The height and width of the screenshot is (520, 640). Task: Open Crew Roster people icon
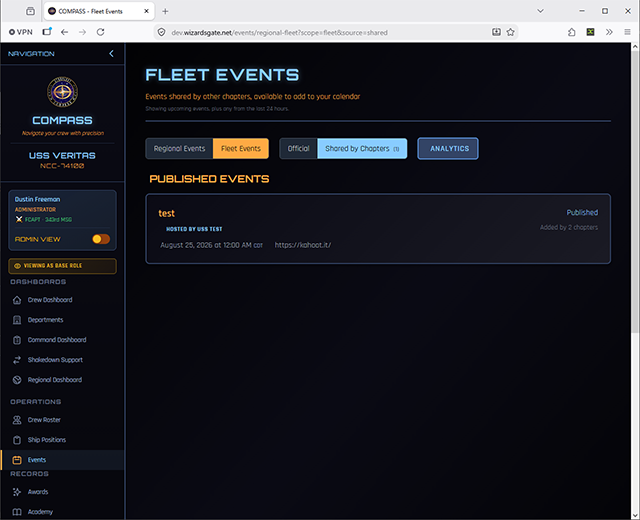17,420
